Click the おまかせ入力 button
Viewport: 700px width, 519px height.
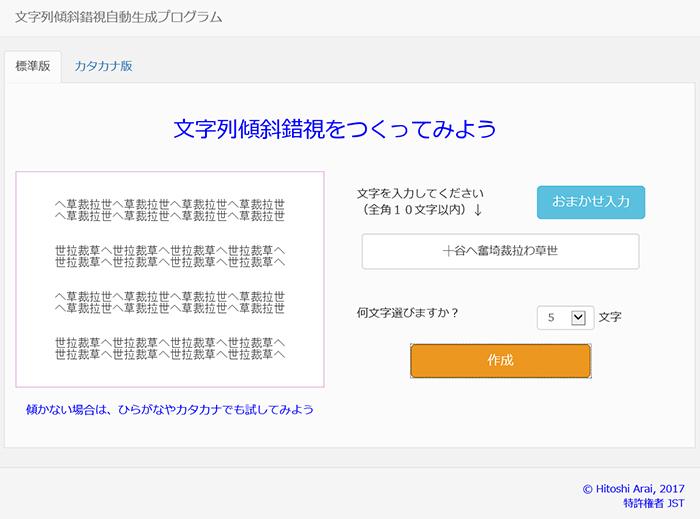point(591,202)
